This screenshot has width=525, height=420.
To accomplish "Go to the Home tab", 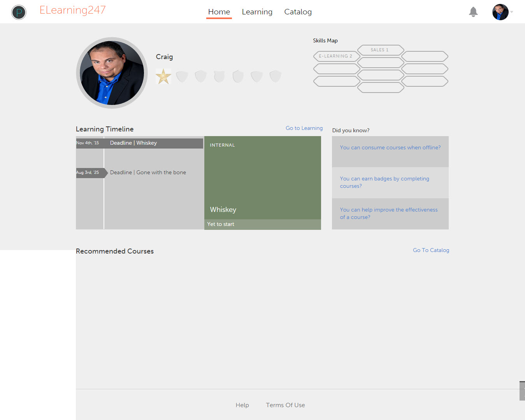I will click(219, 12).
